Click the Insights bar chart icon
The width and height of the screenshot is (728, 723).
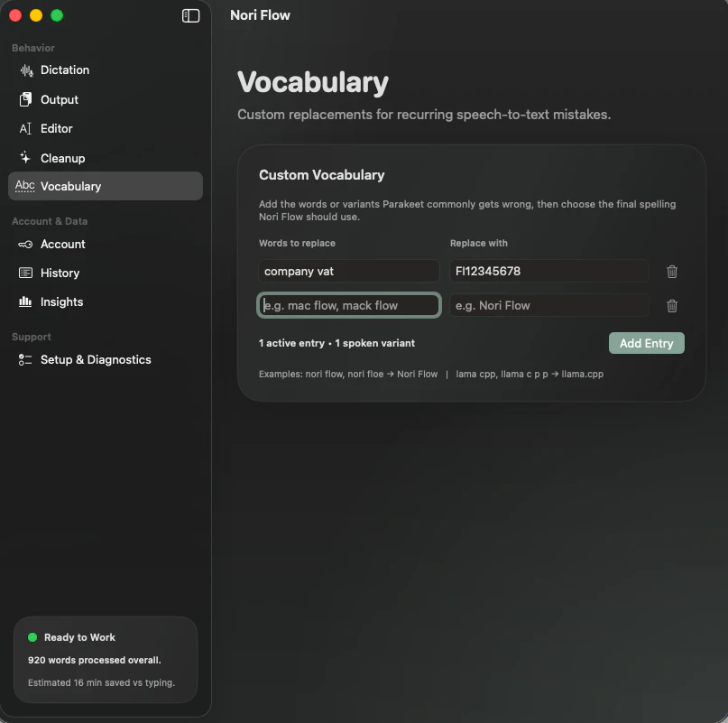(x=25, y=302)
